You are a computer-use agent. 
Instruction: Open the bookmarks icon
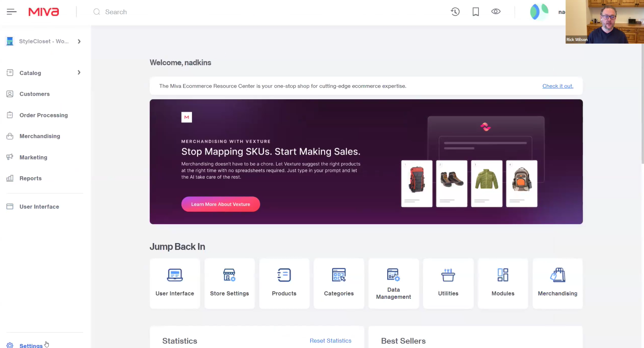coord(476,12)
